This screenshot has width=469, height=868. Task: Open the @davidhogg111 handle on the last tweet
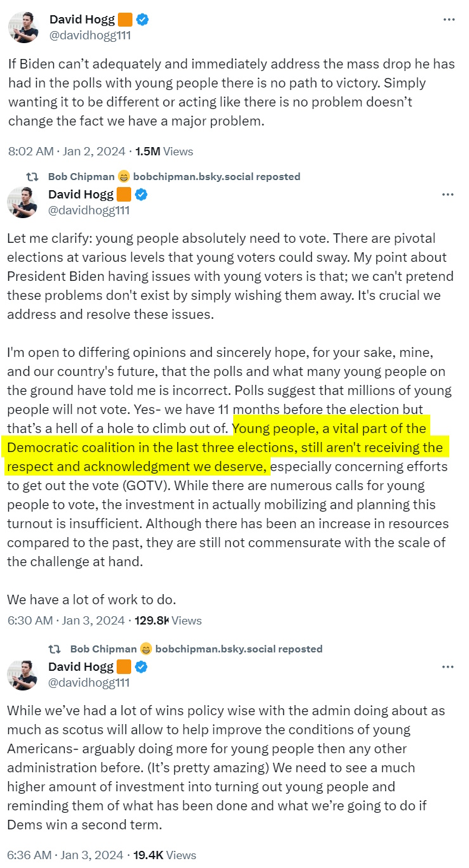point(89,682)
